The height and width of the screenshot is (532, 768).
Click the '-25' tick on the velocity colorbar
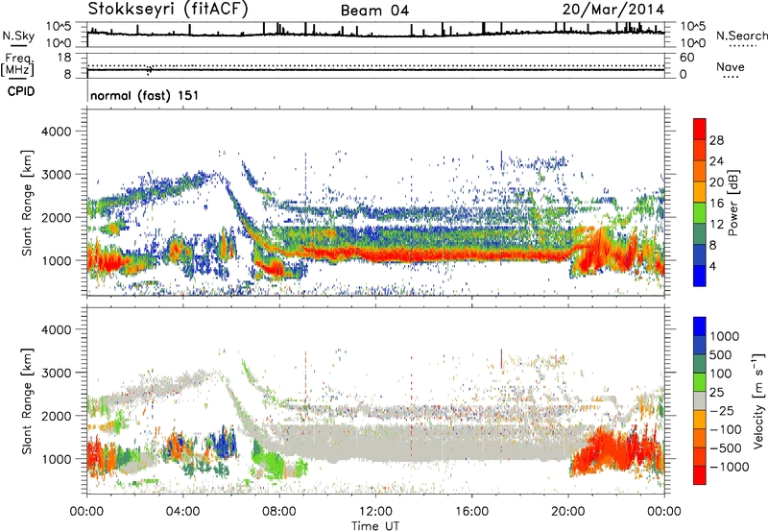click(724, 410)
